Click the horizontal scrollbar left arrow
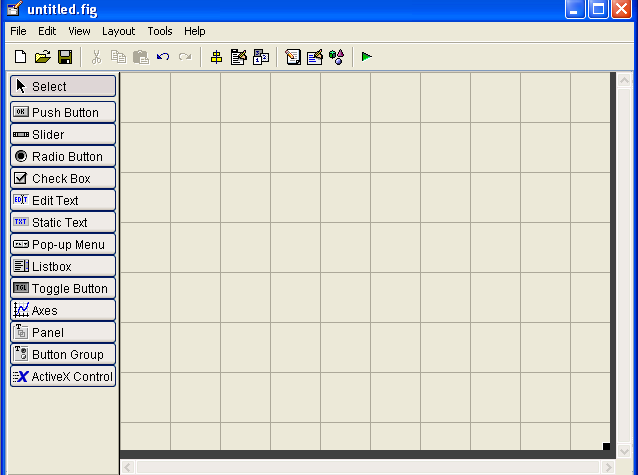This screenshot has height=475, width=638. (x=127, y=467)
